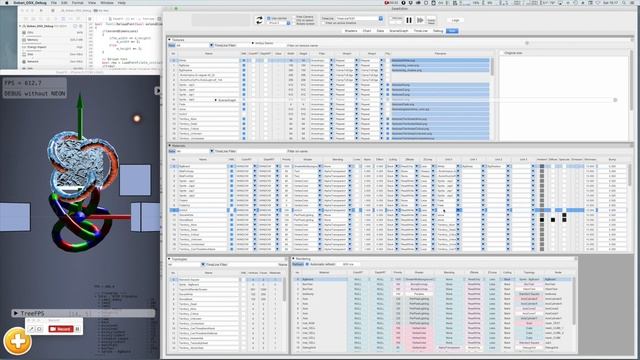The height and width of the screenshot is (360, 640).
Task: Click the camera icon in the recorder widget
Action: (39, 329)
